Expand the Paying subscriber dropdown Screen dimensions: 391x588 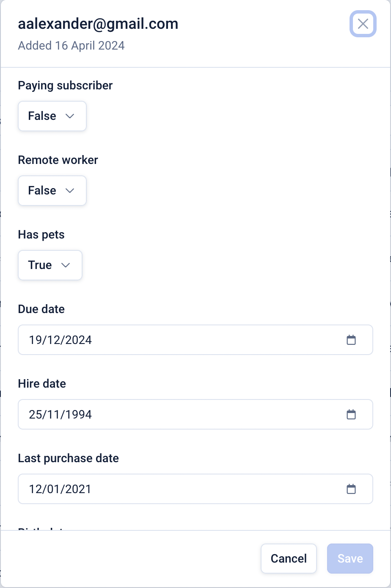[52, 116]
